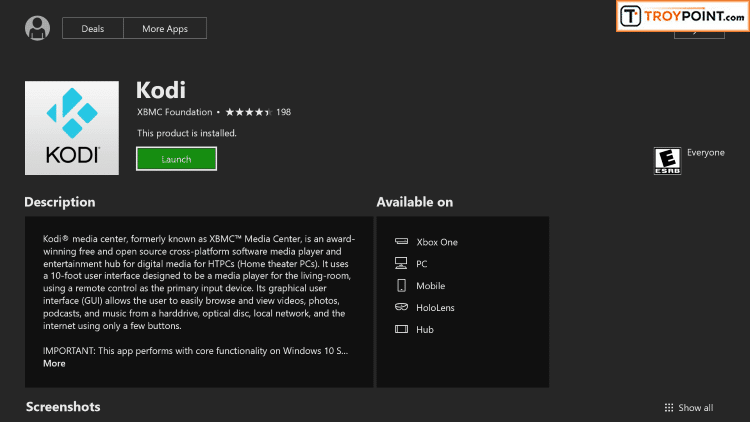Viewport: 750px width, 422px height.
Task: Click the ESRB Everyone rating badge
Action: coord(667,161)
